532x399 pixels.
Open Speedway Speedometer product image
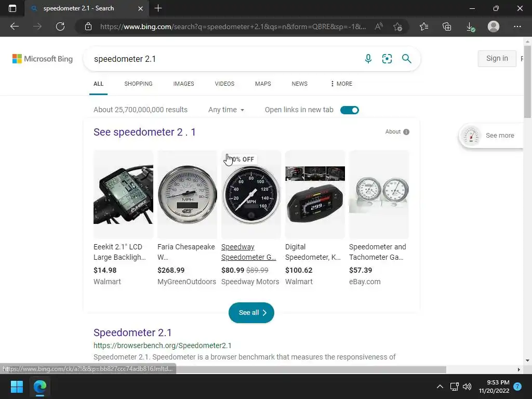pos(251,194)
